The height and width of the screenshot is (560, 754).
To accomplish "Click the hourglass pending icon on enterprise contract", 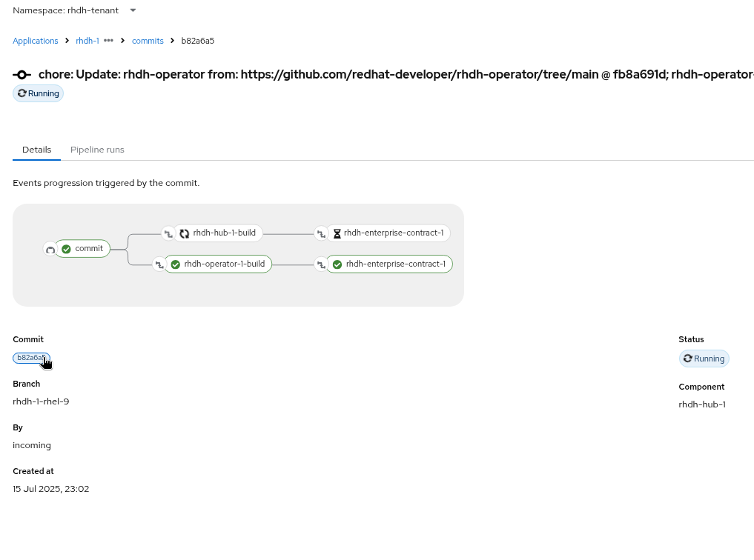I will (337, 233).
